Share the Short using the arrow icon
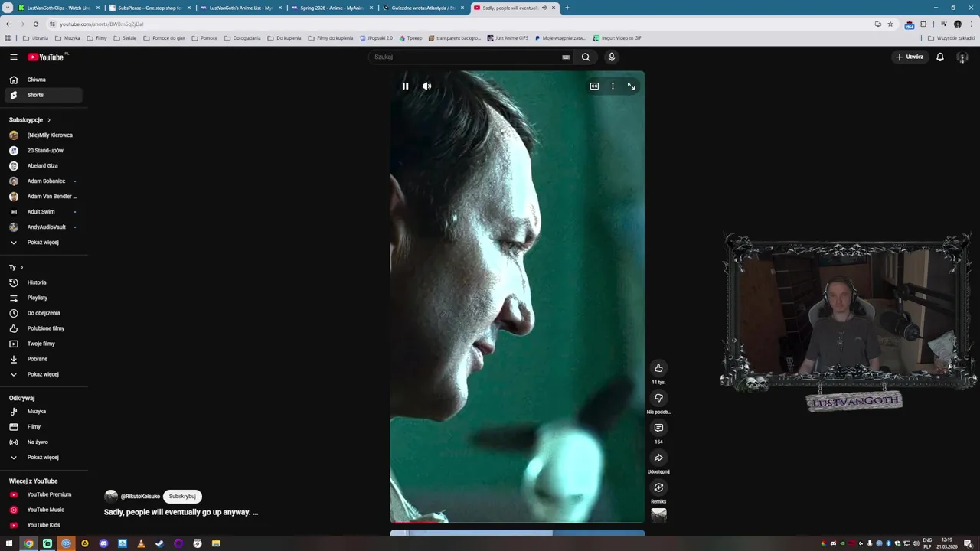 tap(658, 458)
